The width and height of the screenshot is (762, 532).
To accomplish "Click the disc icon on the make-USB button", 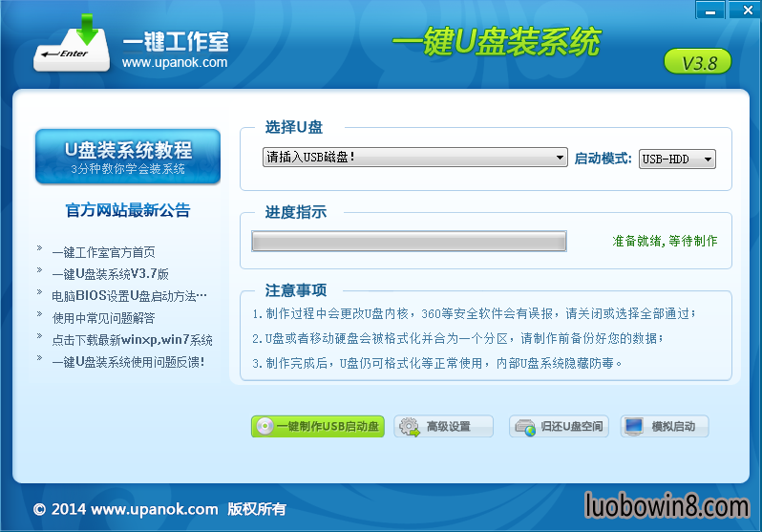I will (x=265, y=427).
